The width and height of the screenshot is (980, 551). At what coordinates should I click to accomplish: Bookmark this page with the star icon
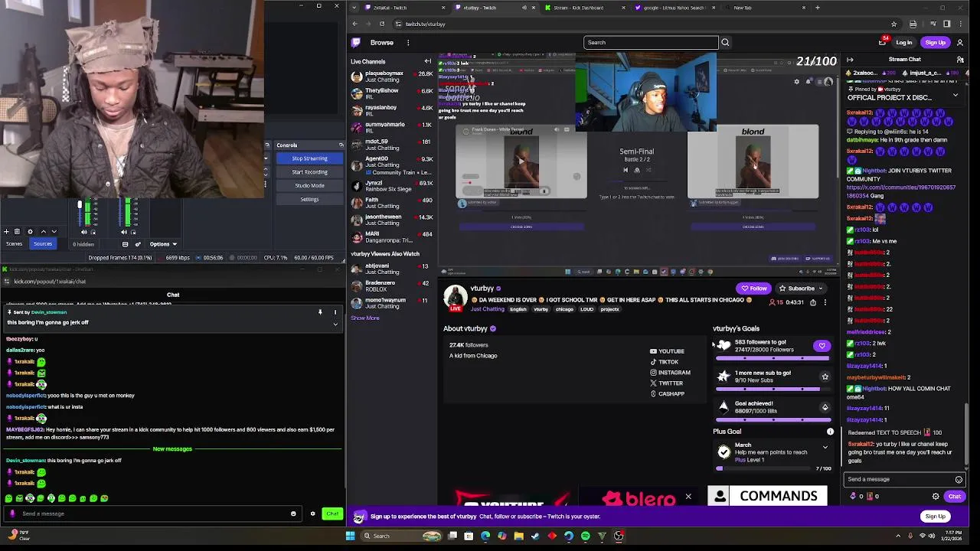pos(893,24)
